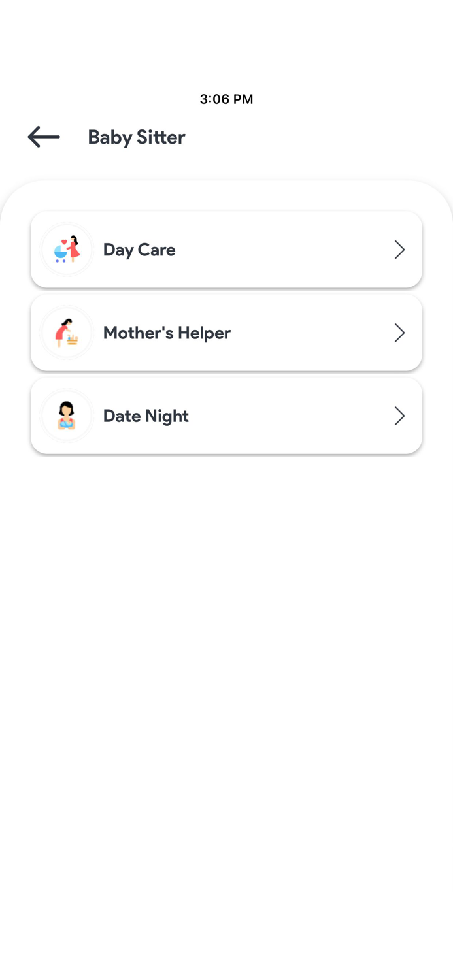Select the Mother's Helper caregiver icon
Viewport: 453px width, 980px height.
pyautogui.click(x=67, y=333)
